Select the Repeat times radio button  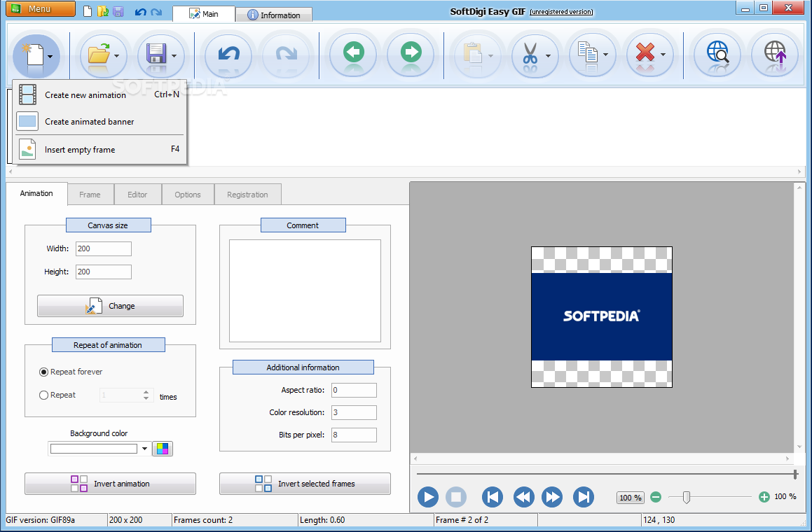pyautogui.click(x=44, y=395)
